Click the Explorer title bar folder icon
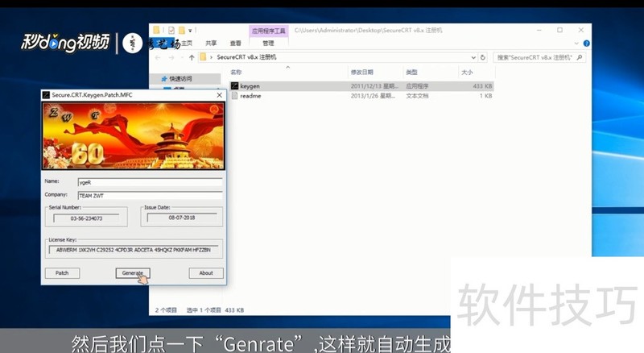Viewport: 644px width, 353px height. [x=156, y=30]
